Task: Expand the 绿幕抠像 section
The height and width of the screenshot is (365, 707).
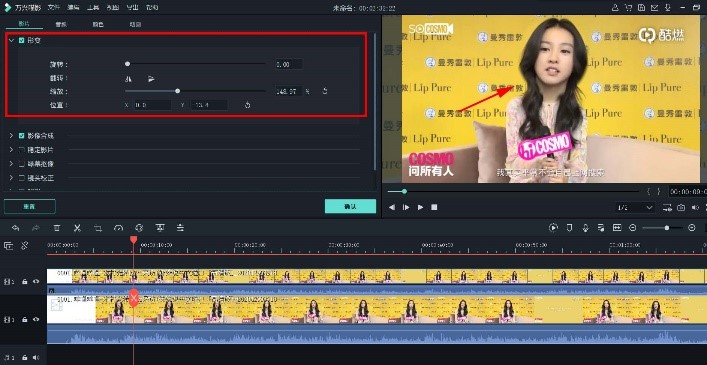Action: [11, 164]
